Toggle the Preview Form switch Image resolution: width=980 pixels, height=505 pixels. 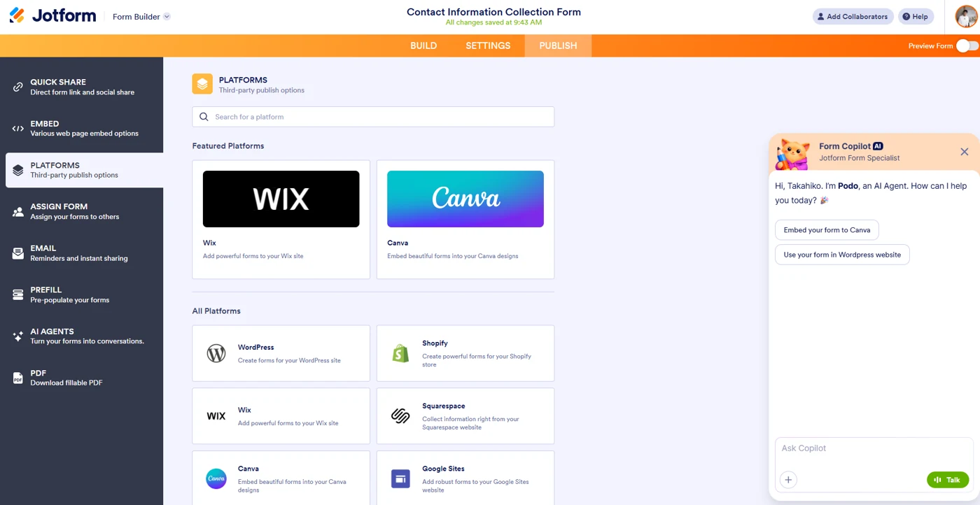967,45
